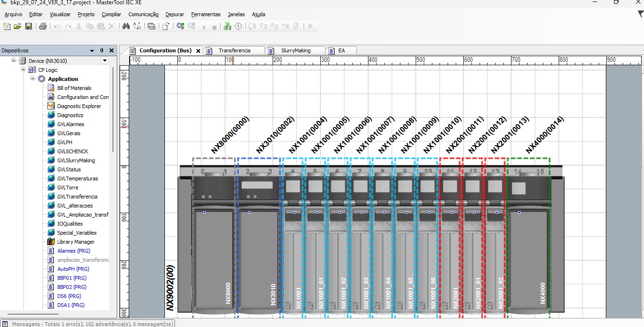
Task: Open the Alarmes (PRG) program
Action: [73, 251]
